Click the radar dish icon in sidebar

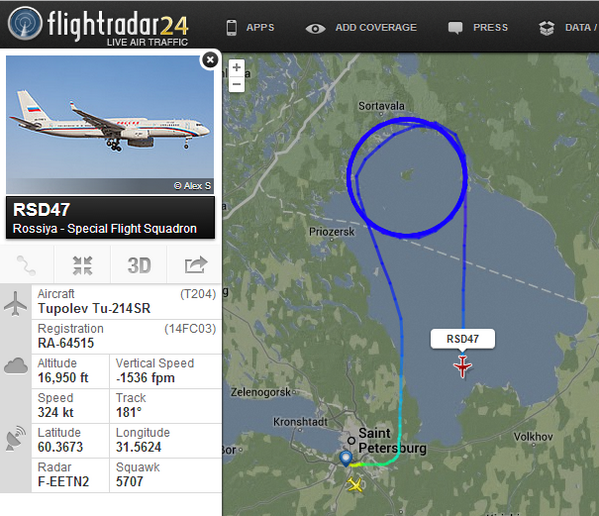(x=16, y=438)
